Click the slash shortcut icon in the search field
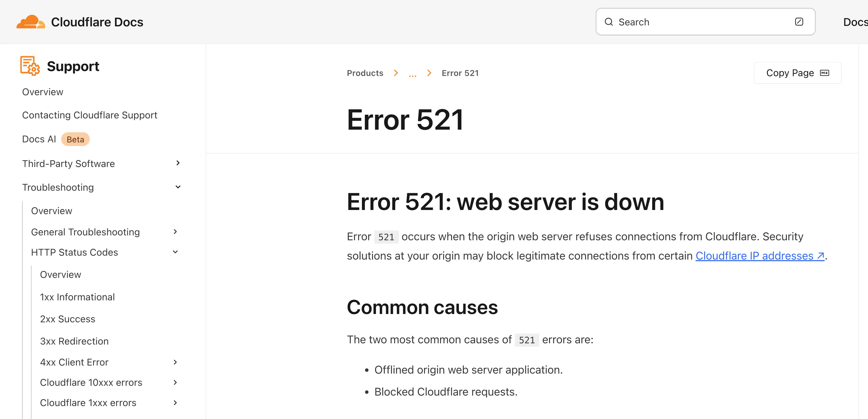 (x=799, y=22)
